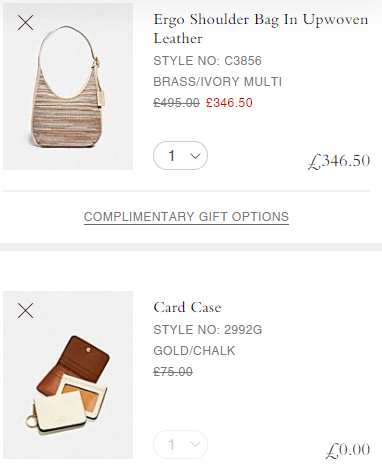Remove the Card Case using its X icon

25,311
